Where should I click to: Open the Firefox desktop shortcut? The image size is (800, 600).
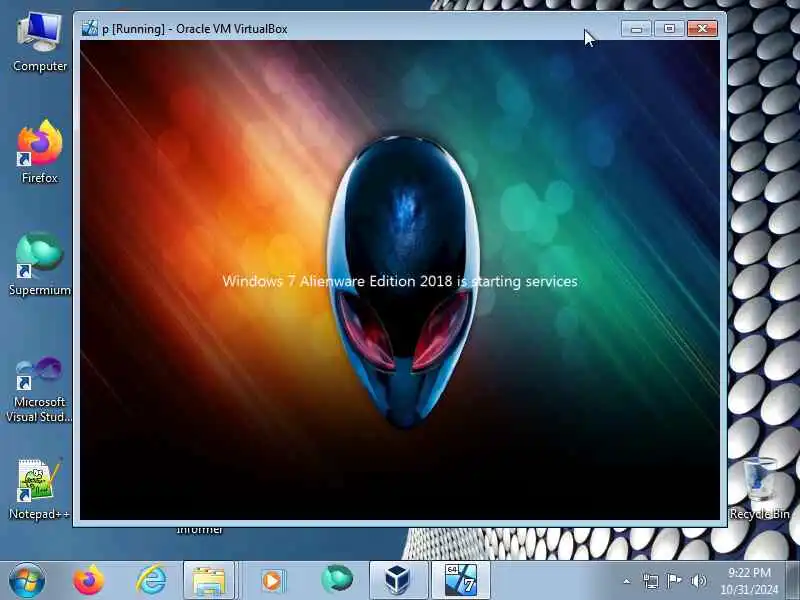pyautogui.click(x=39, y=152)
